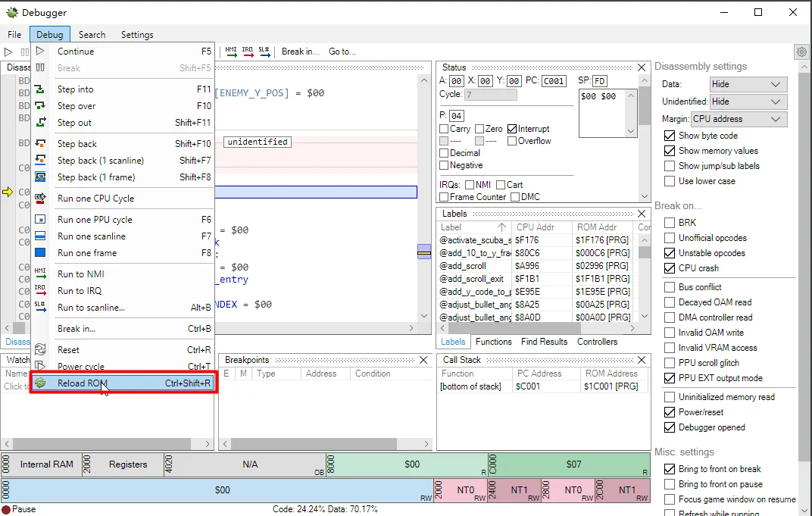The height and width of the screenshot is (516, 812).
Task: Close the Status panel
Action: [x=642, y=67]
